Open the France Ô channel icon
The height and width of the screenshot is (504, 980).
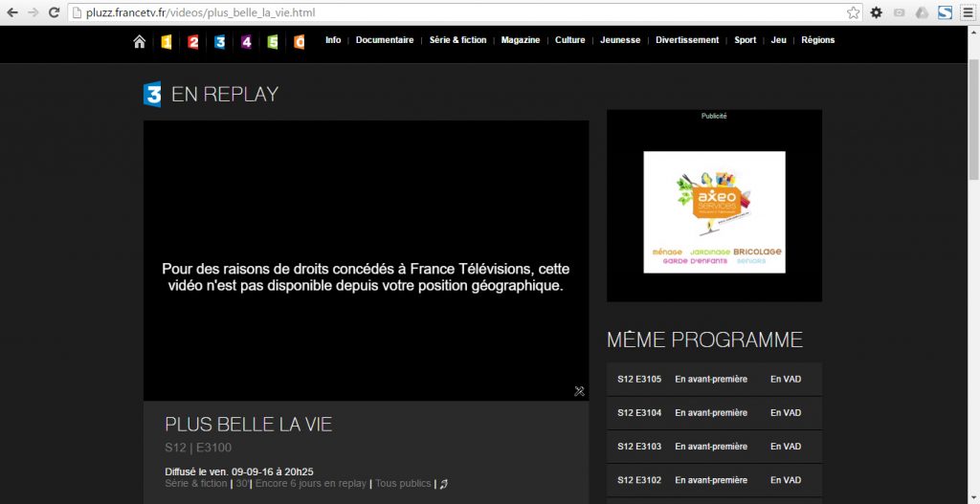point(300,42)
